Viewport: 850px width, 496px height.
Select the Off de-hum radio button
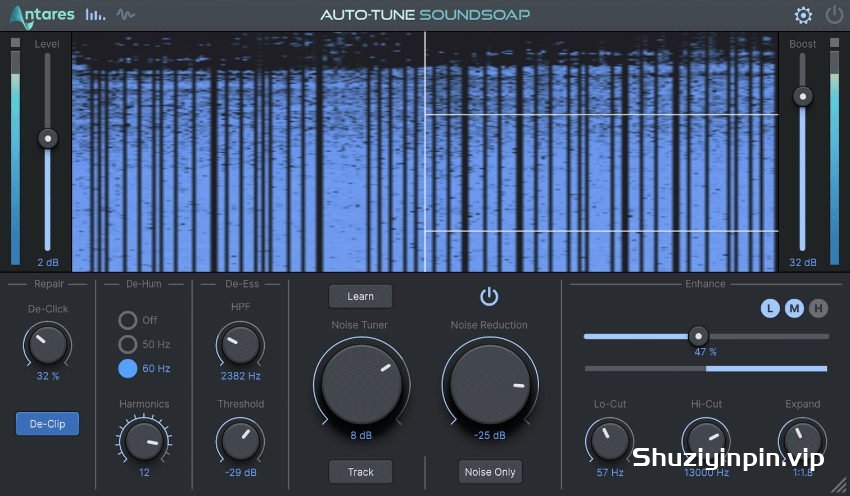(127, 320)
